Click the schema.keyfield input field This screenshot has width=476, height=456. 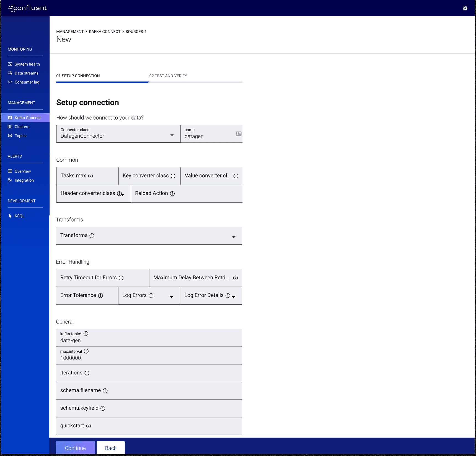[x=149, y=408]
